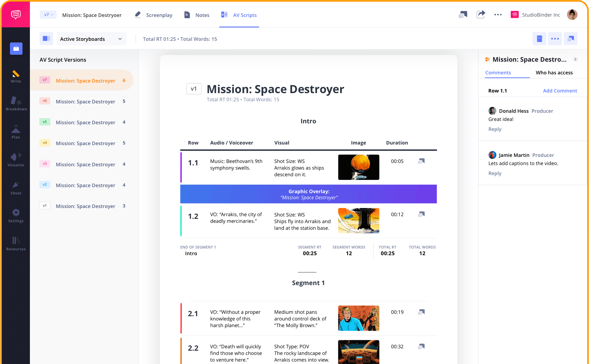Click the Graphic Overlay gradient banner

[308, 194]
